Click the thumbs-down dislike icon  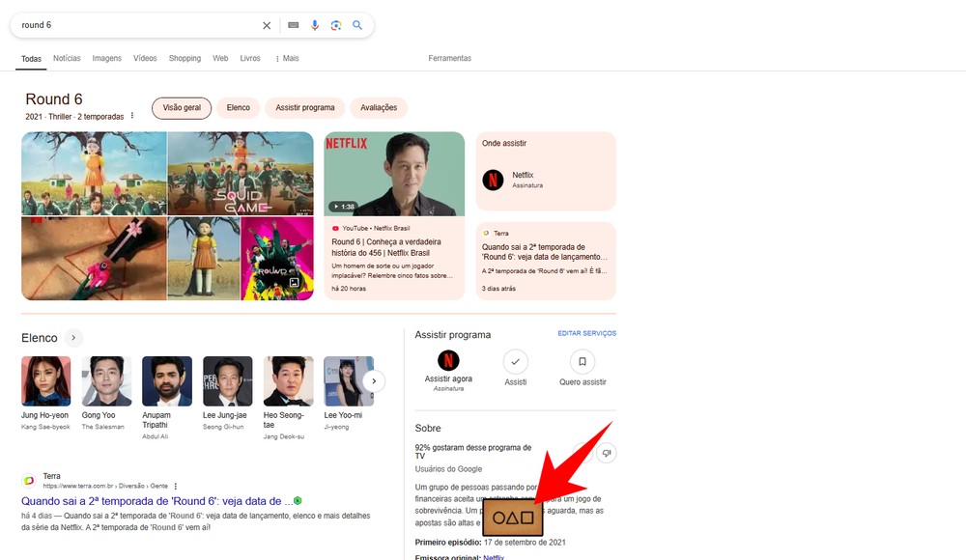(x=607, y=454)
